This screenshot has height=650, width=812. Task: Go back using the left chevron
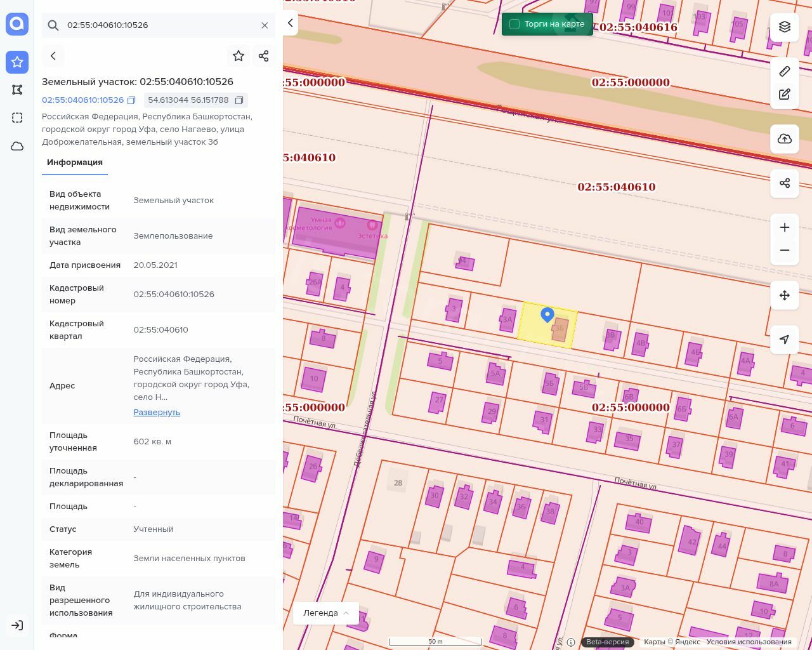pos(53,56)
